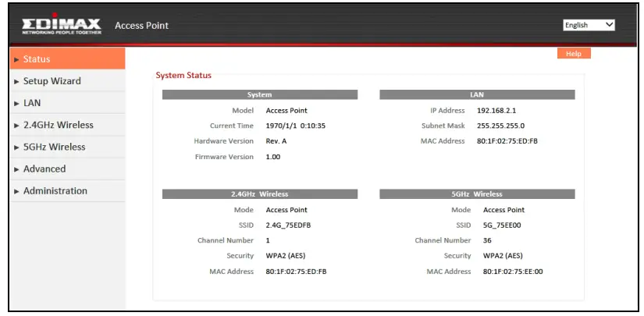Select current time value 1970/1/1 0:10:35
This screenshot has height=316, width=644.
click(295, 126)
